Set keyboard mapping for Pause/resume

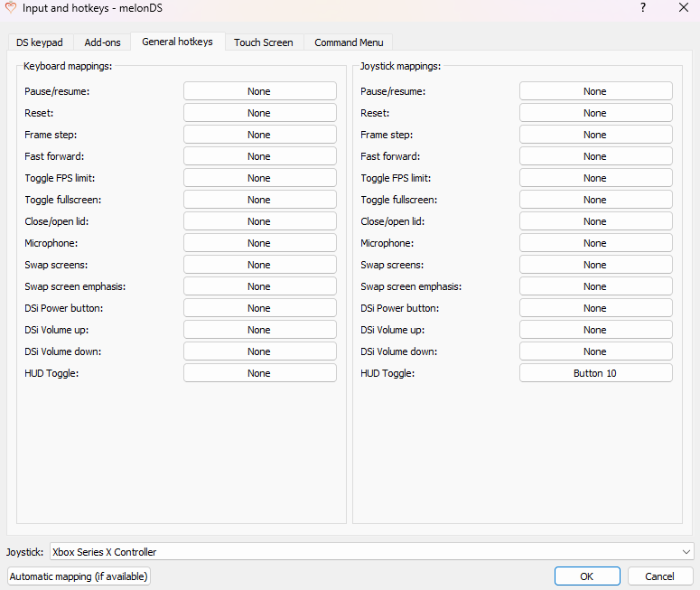(259, 91)
